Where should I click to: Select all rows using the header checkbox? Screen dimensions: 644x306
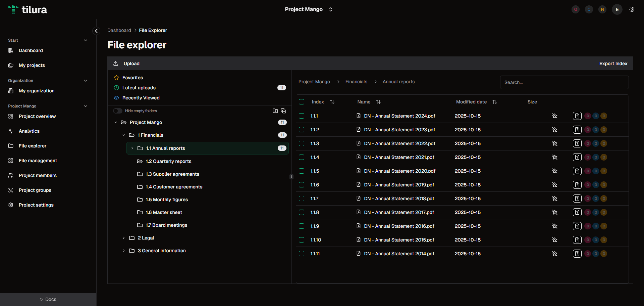click(302, 102)
